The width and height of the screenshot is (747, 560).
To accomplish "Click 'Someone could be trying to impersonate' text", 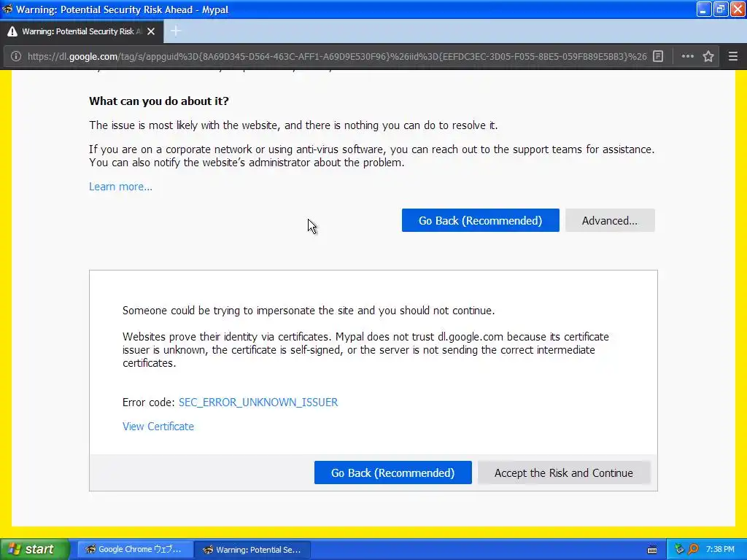I will point(309,311).
